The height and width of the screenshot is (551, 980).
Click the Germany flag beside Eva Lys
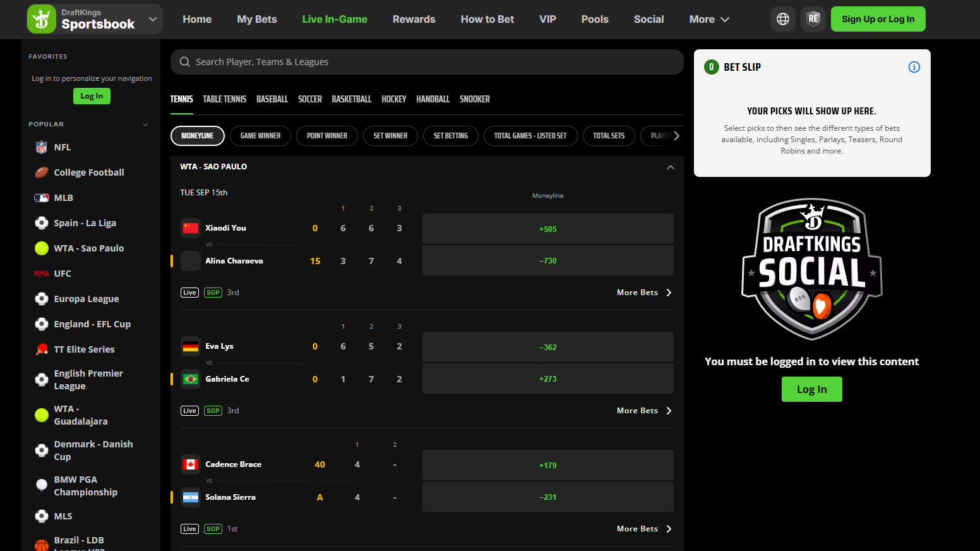(191, 346)
